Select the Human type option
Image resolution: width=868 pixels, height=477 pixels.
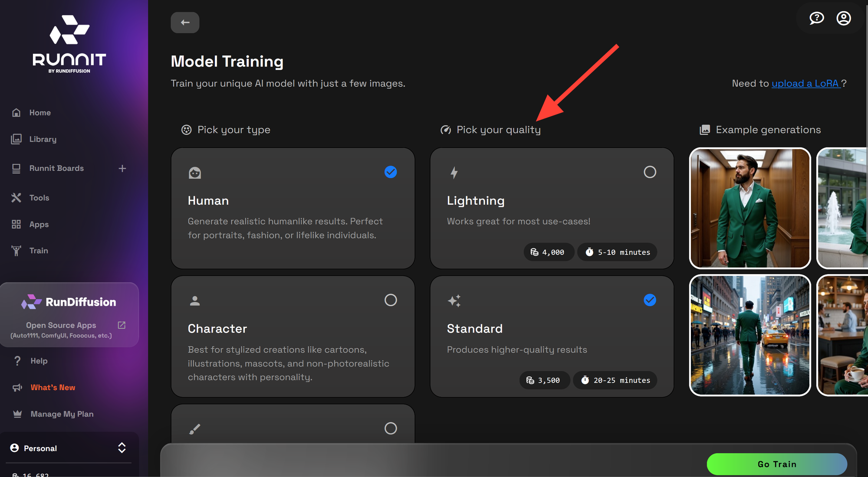293,208
